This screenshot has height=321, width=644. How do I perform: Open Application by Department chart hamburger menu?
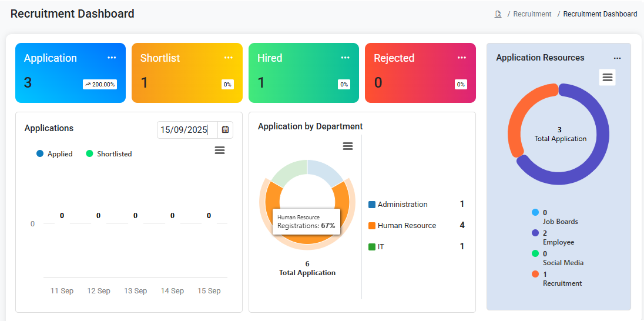click(348, 146)
